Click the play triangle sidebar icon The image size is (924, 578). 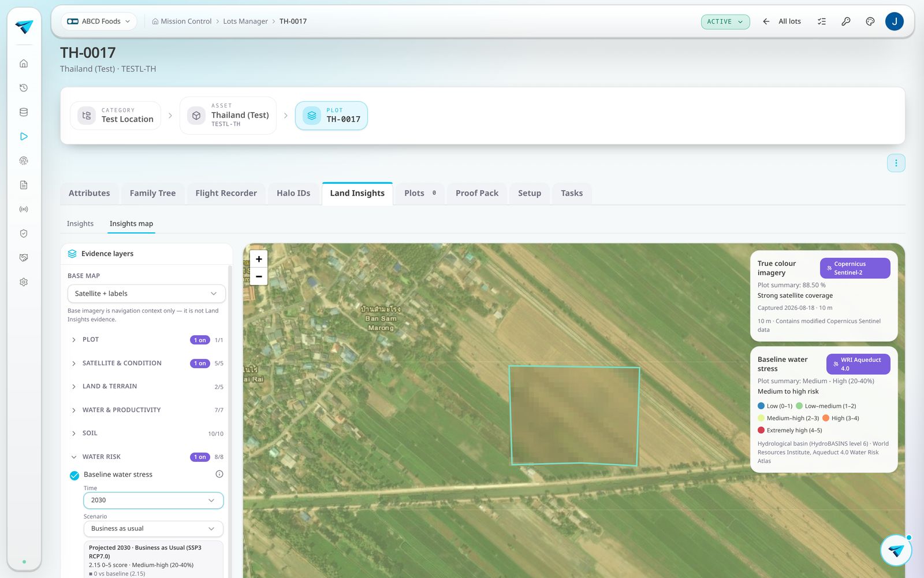click(24, 136)
